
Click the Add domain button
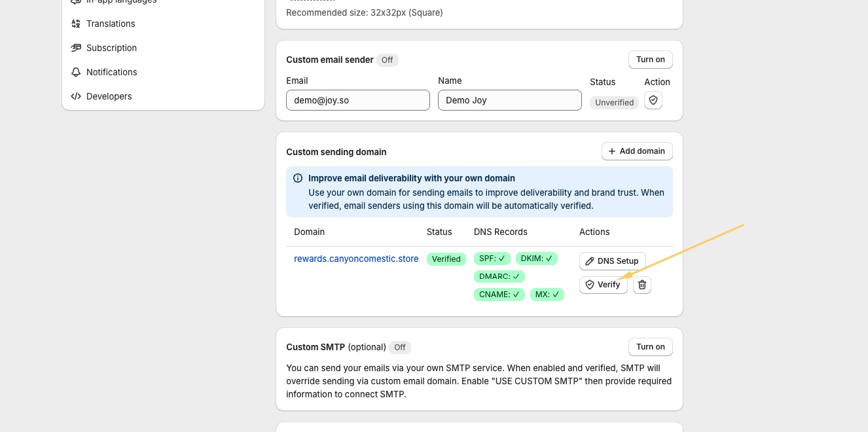click(636, 151)
